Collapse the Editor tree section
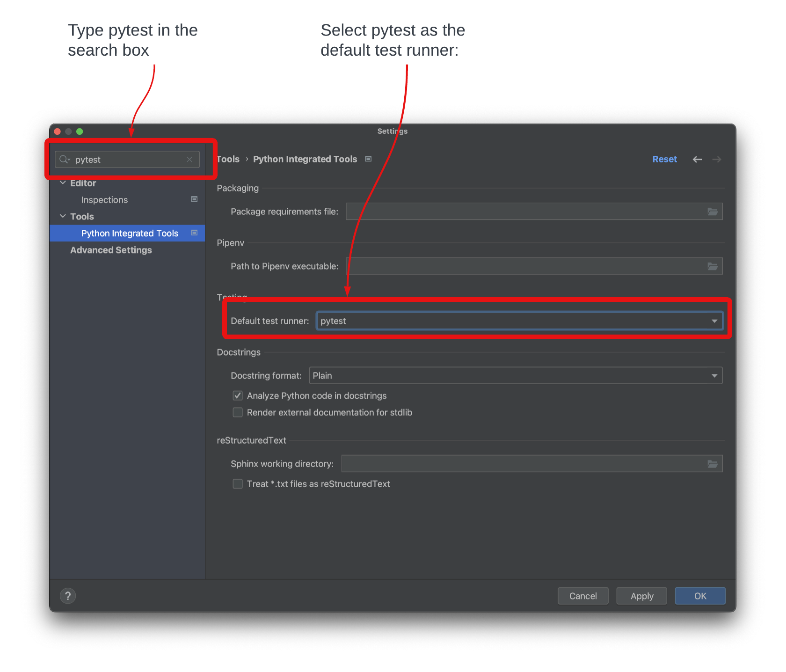The width and height of the screenshot is (786, 672). click(x=63, y=183)
